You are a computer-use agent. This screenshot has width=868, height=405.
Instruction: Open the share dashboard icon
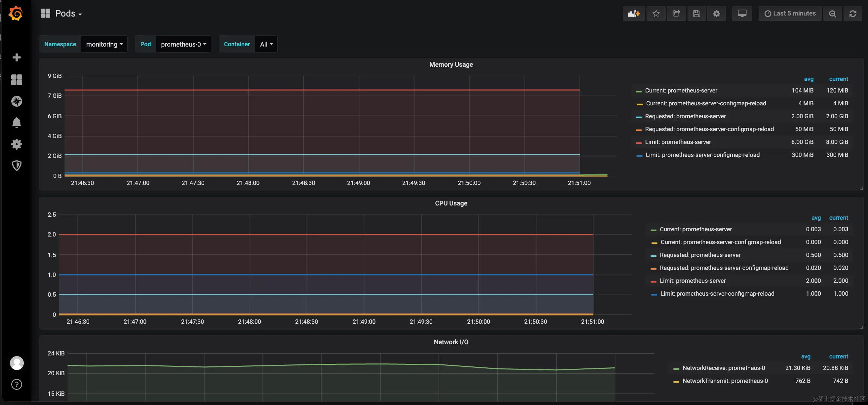point(676,14)
